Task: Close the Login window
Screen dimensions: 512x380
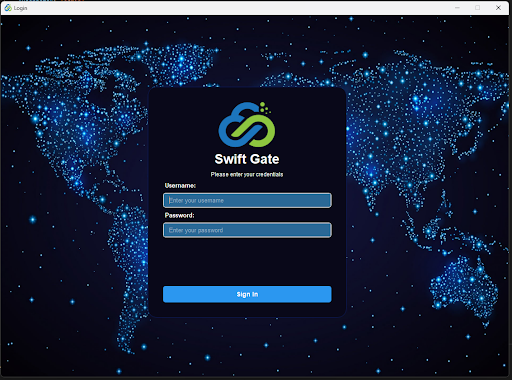Action: pyautogui.click(x=498, y=8)
